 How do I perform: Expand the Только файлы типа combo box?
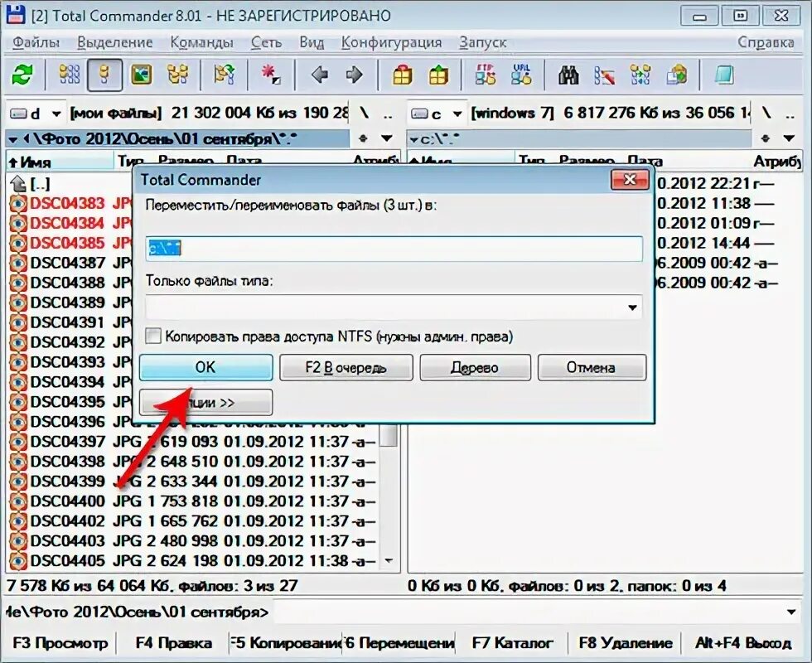click(632, 307)
